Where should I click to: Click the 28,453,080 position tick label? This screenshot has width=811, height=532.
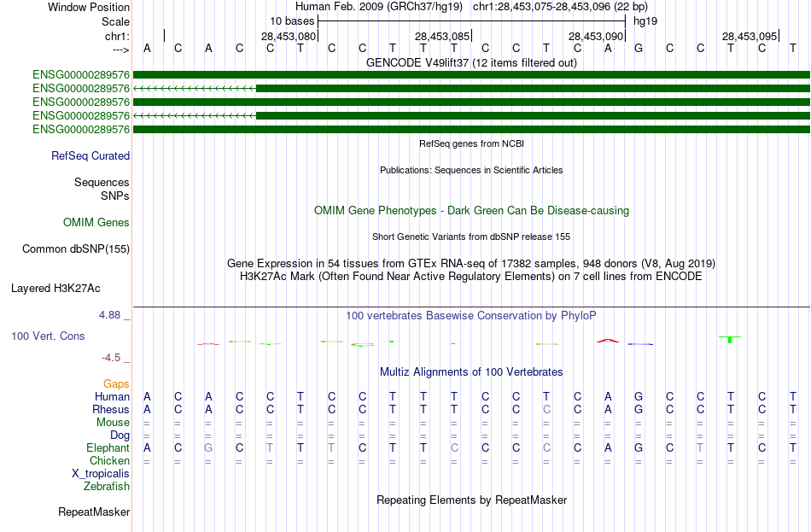[x=288, y=36]
